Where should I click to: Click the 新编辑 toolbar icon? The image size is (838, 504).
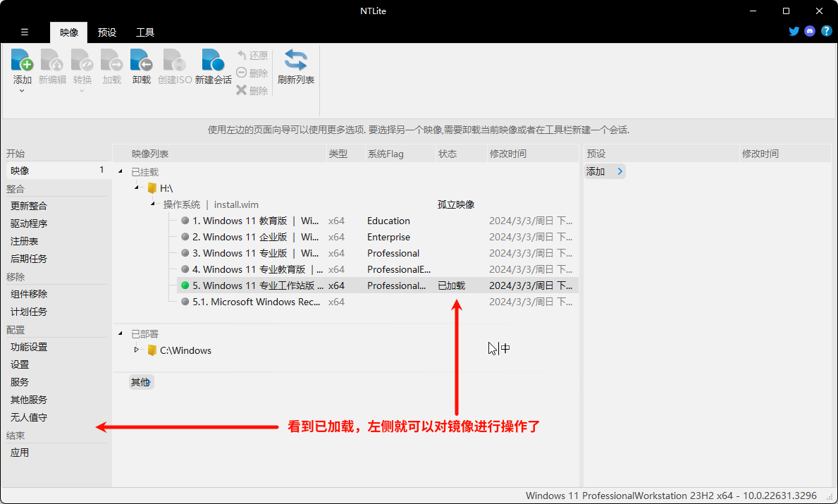52,60
